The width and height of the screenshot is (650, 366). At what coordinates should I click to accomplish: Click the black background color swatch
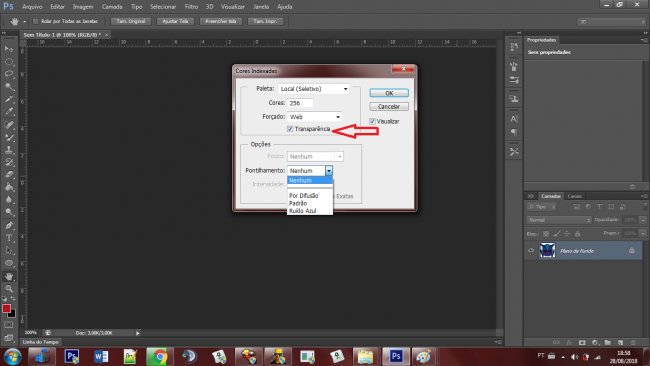12,313
